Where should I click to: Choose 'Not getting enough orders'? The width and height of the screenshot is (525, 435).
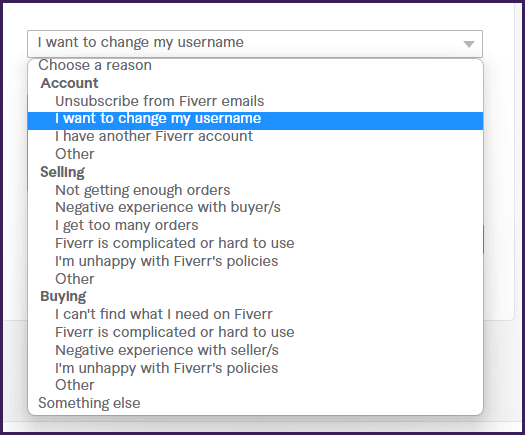(x=255, y=190)
